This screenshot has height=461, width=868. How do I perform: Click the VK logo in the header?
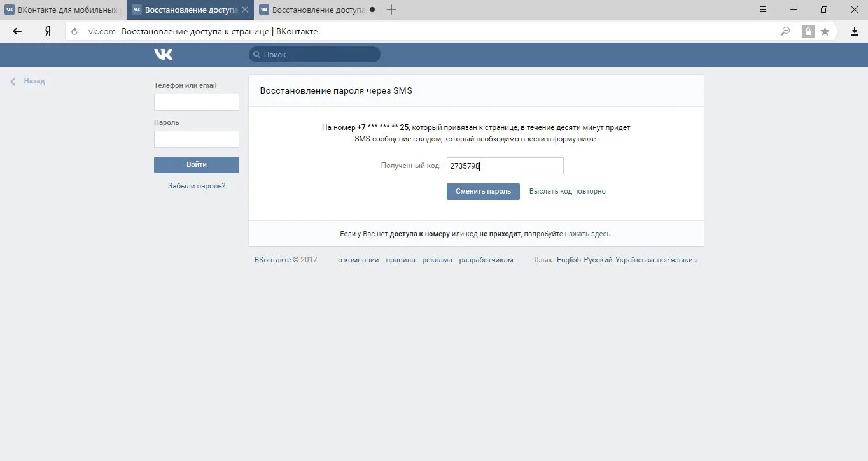(164, 55)
